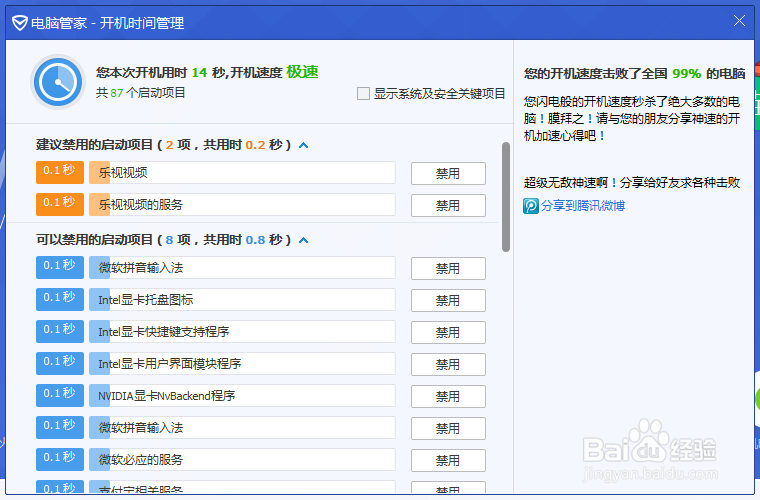
Task: Select the 乐视视频 entry row
Action: tap(242, 172)
